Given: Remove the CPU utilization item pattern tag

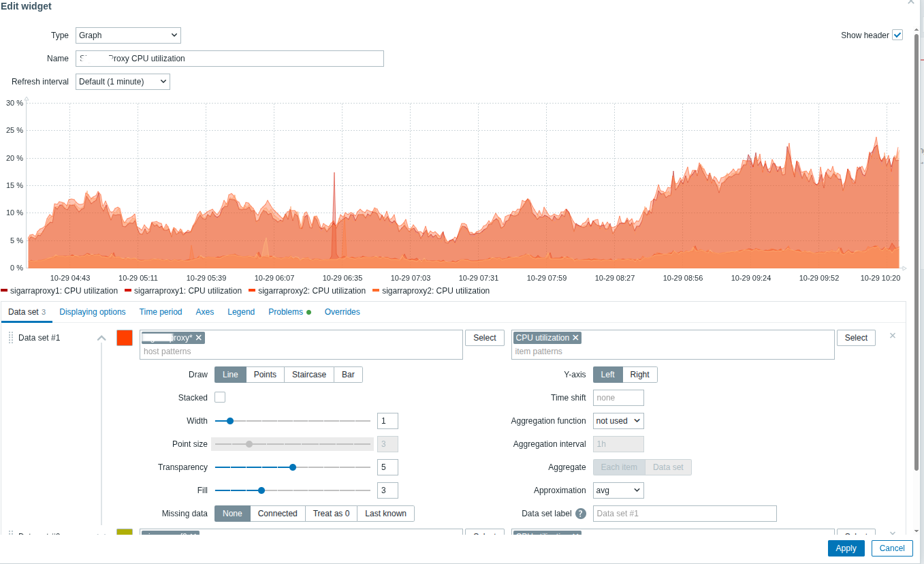Looking at the screenshot, I should click(575, 338).
